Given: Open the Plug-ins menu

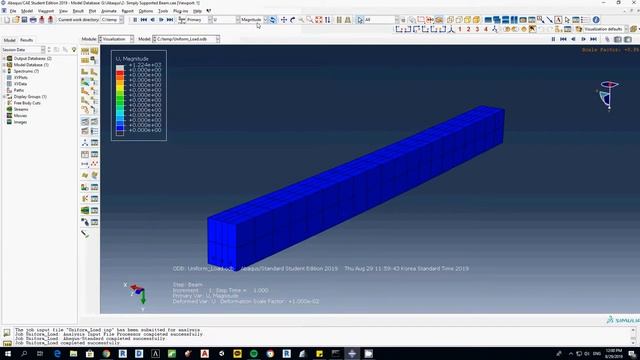Looking at the screenshot, I should [x=180, y=11].
